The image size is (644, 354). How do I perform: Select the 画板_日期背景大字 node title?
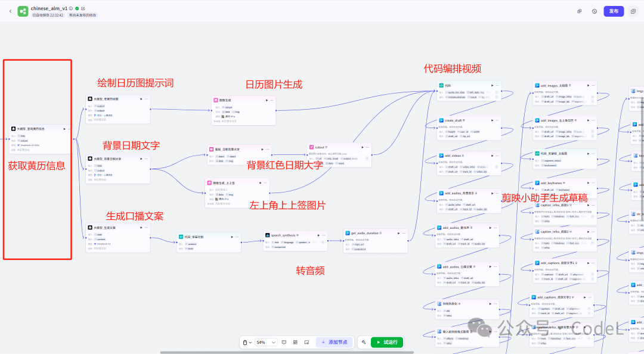[x=227, y=150]
